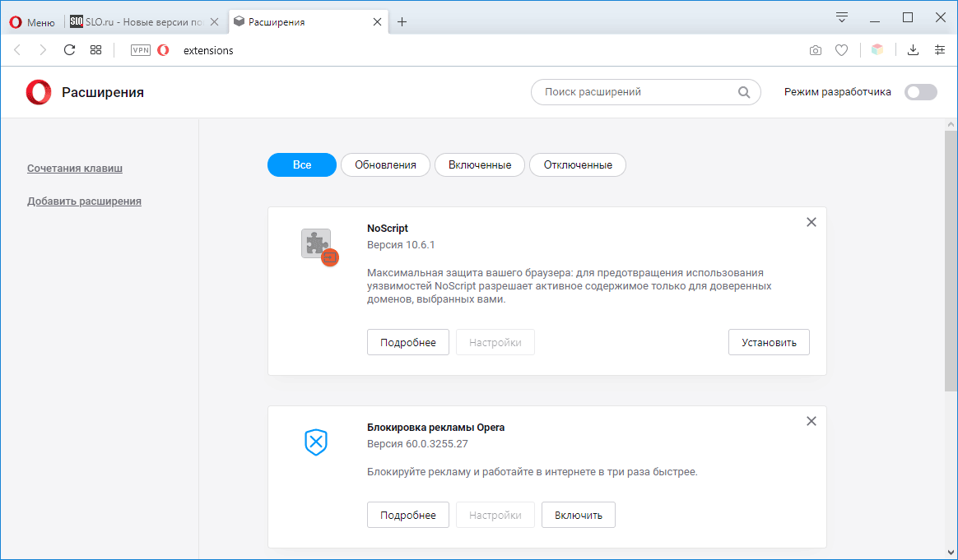This screenshot has height=560, width=958.
Task: Click the Opera icon in address bar
Action: coord(163,50)
